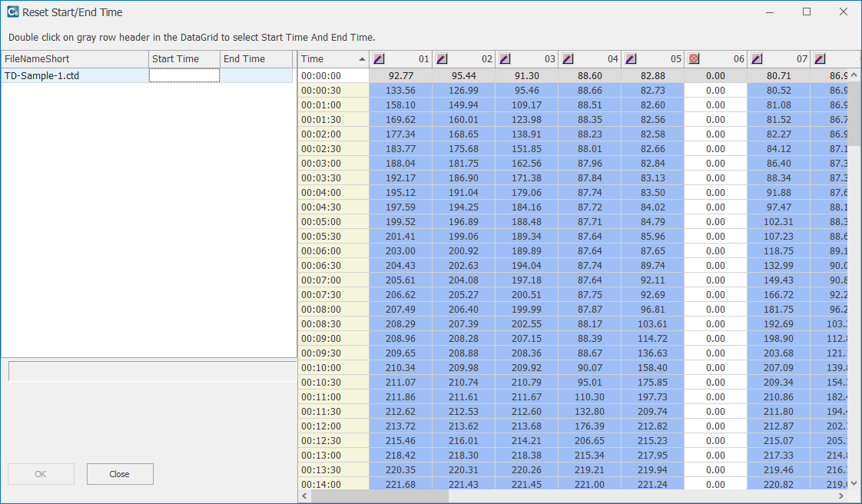
Task: Click empty Start Time cell
Action: [x=184, y=75]
